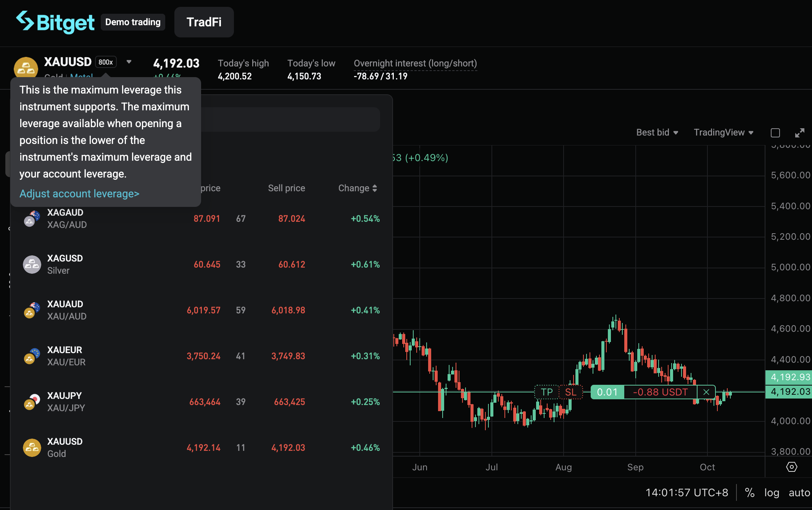Open the TradingView chart type dropdown
The image size is (812, 510).
pos(723,132)
